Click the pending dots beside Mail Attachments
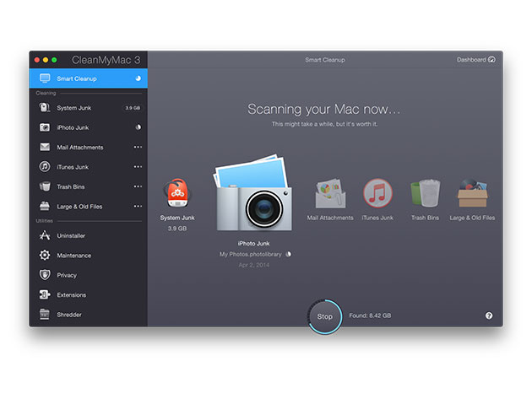 click(138, 147)
